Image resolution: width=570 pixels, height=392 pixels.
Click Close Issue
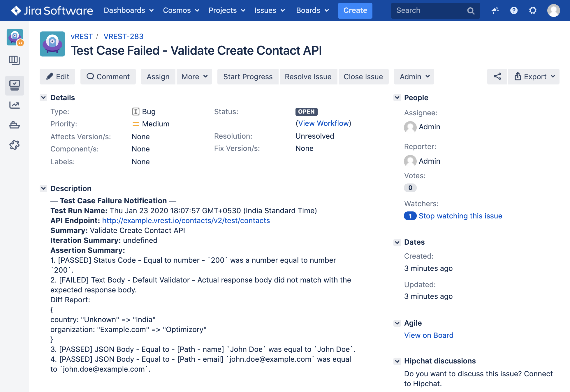(x=363, y=77)
